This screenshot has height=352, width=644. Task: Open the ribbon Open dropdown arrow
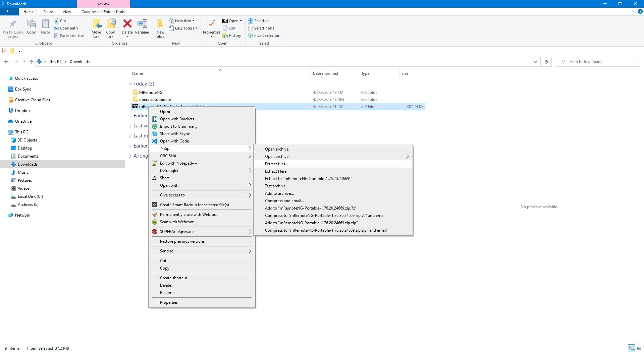pyautogui.click(x=241, y=21)
